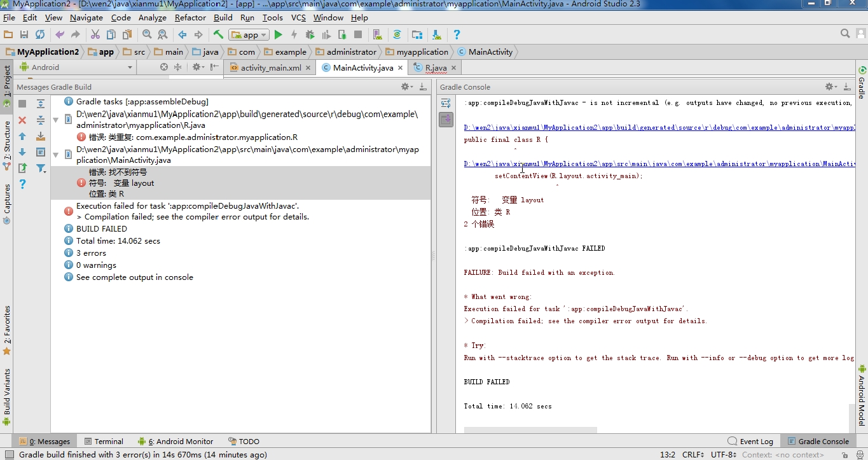Toggle the 2: Favorites tool window
Image resolution: width=868 pixels, height=460 pixels.
pyautogui.click(x=7, y=330)
